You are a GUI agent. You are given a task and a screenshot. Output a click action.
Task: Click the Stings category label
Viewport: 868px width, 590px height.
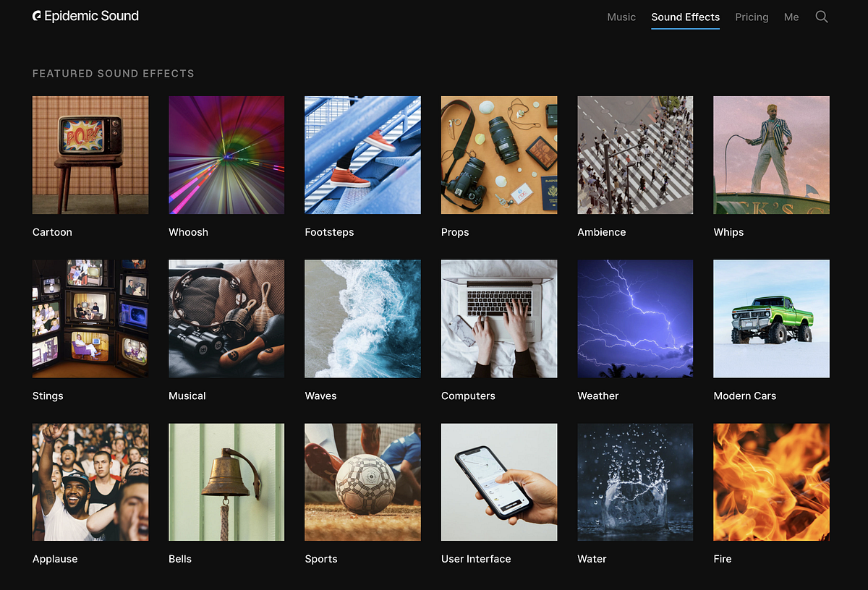(48, 396)
